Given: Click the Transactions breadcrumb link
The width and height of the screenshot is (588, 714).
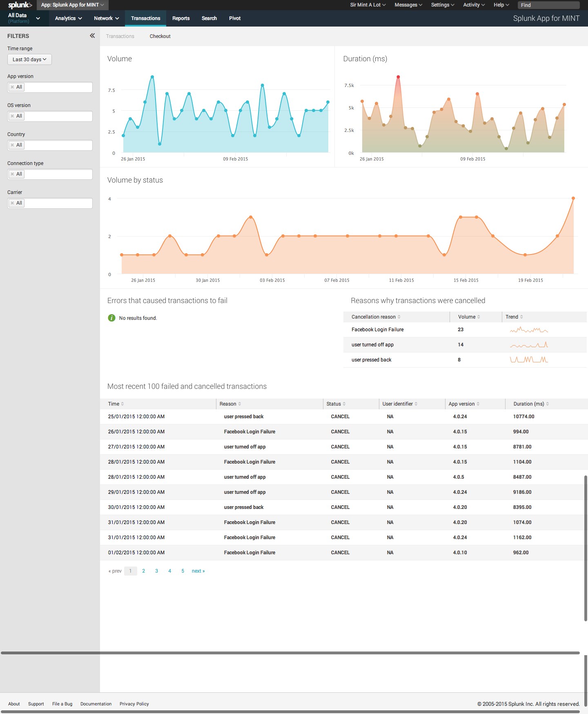Looking at the screenshot, I should (x=120, y=36).
